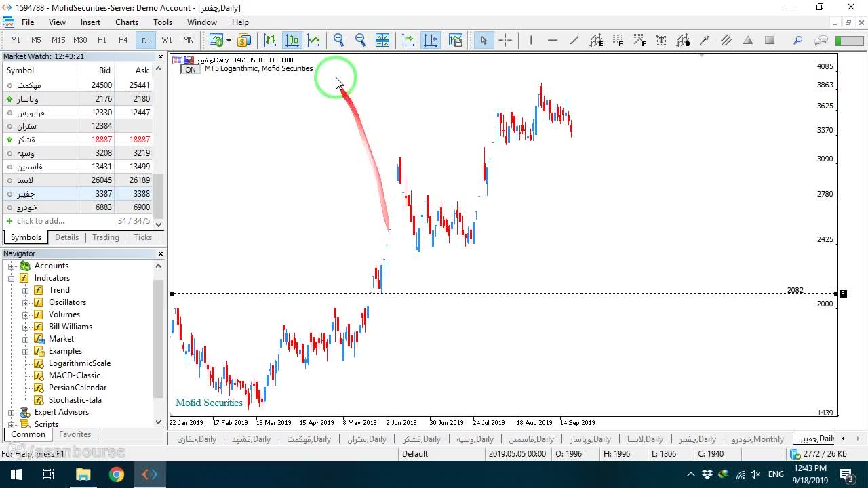Image resolution: width=868 pixels, height=488 pixels.
Task: Set timeframe to H4
Action: pos(123,40)
